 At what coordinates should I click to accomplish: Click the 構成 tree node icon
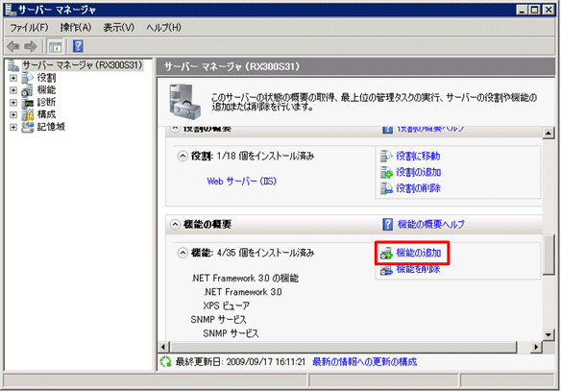28,115
